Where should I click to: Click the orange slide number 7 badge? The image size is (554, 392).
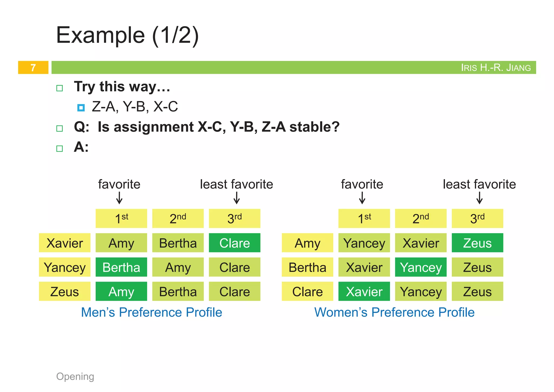coord(33,67)
